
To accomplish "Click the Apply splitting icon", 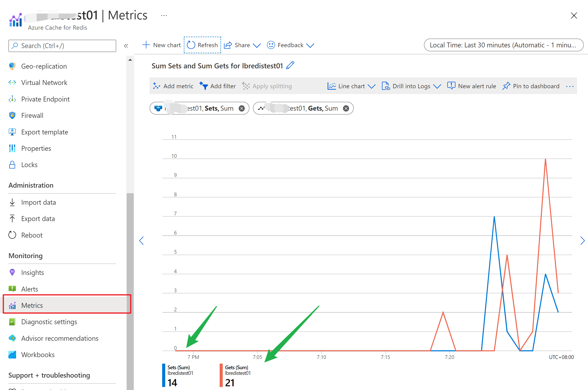I will 246,86.
